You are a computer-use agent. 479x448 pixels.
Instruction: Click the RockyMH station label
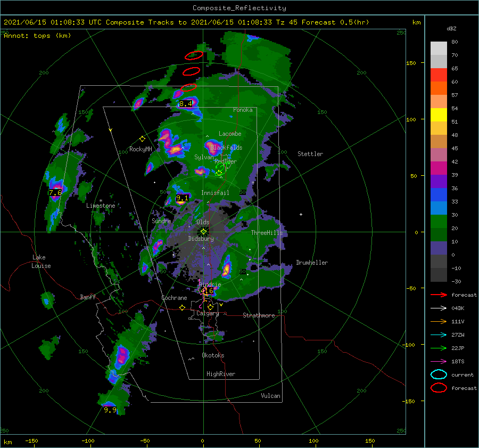[141, 149]
